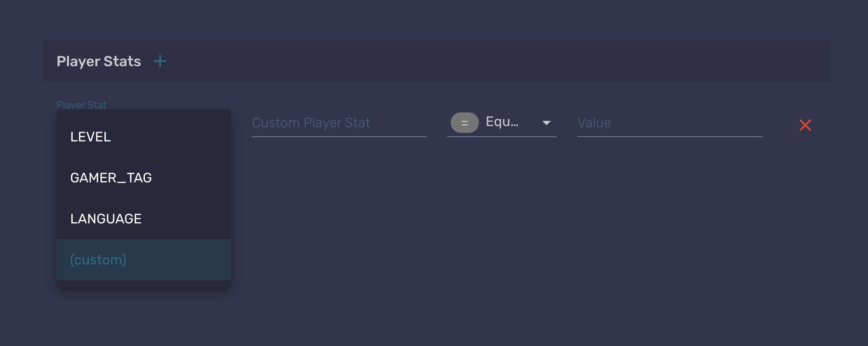868x346 pixels.
Task: Expand the operator dropdown arrow
Action: click(546, 123)
